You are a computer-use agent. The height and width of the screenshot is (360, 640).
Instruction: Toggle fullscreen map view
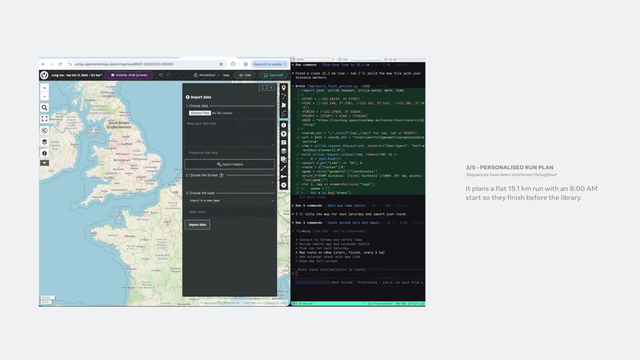pos(44,119)
